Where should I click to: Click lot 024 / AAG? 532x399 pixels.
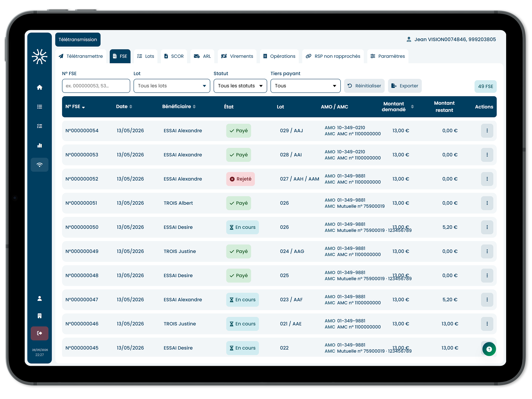(x=292, y=251)
